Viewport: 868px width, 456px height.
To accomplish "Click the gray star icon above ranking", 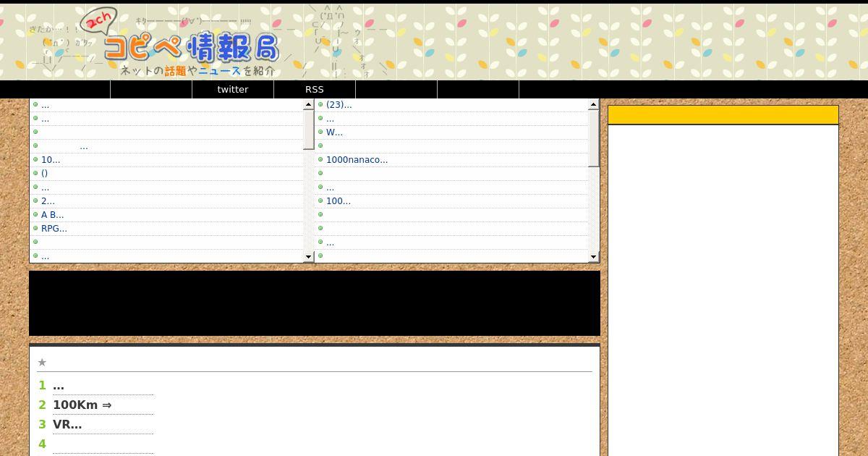I will click(x=42, y=363).
